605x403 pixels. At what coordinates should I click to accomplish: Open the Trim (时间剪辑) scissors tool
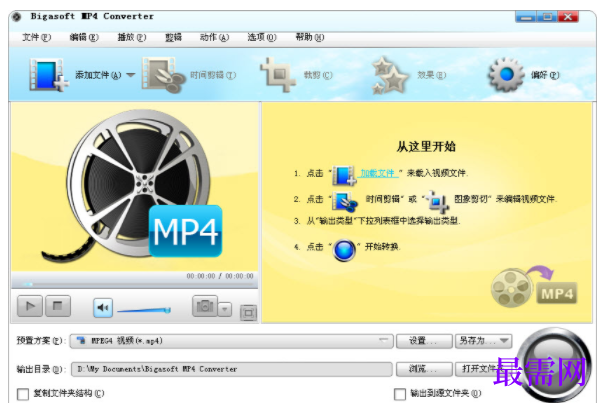pyautogui.click(x=163, y=75)
